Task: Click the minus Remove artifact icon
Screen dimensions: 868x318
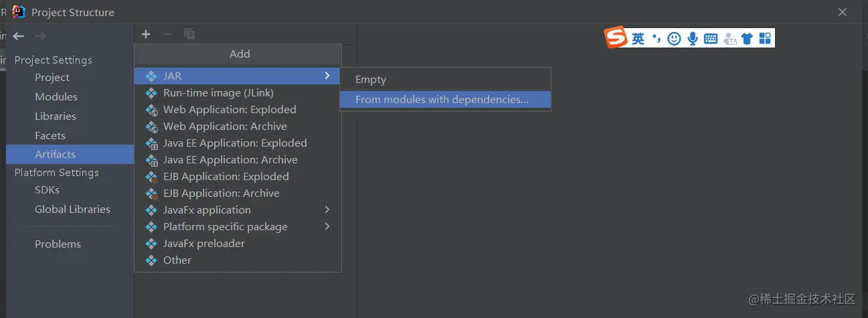Action: tap(167, 34)
